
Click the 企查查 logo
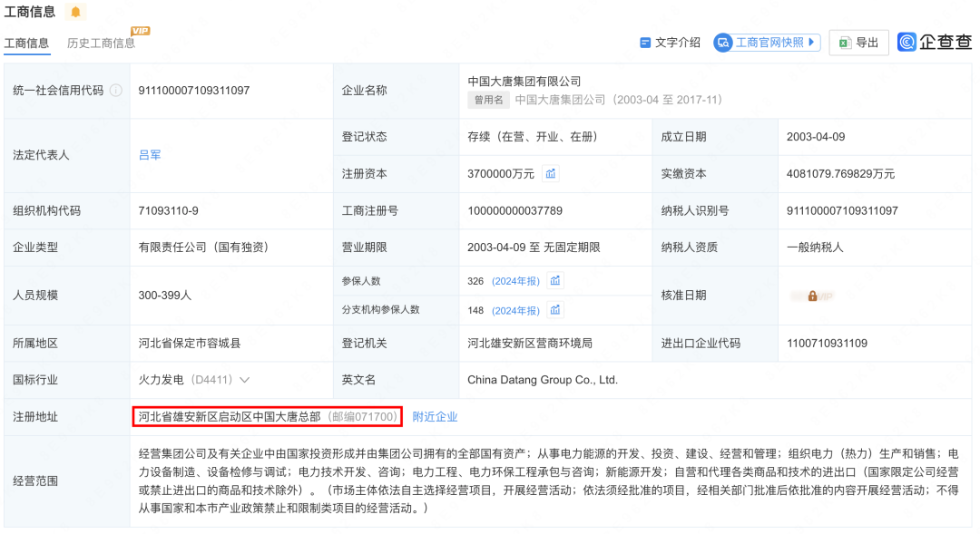935,42
